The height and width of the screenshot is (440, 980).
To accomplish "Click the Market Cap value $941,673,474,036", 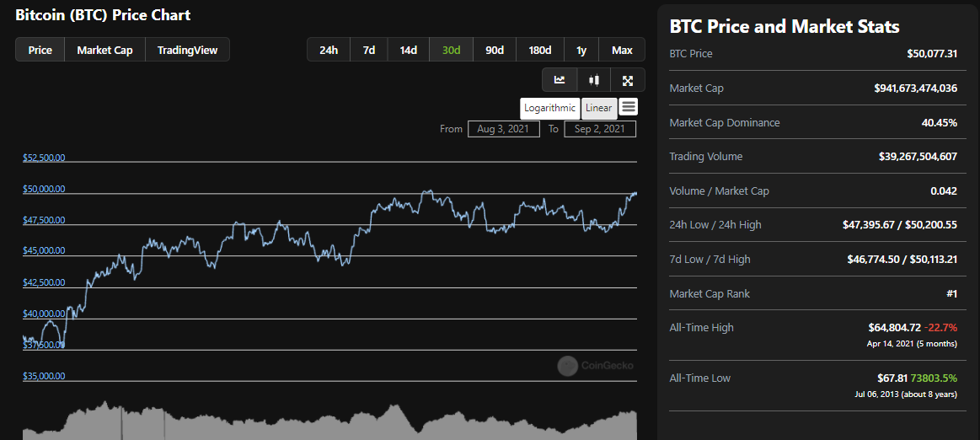I will point(916,89).
